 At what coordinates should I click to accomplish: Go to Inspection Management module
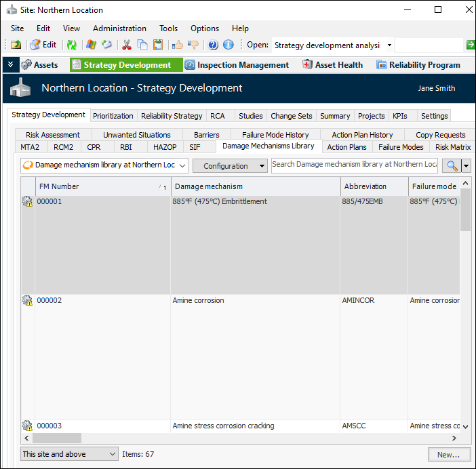tap(237, 65)
